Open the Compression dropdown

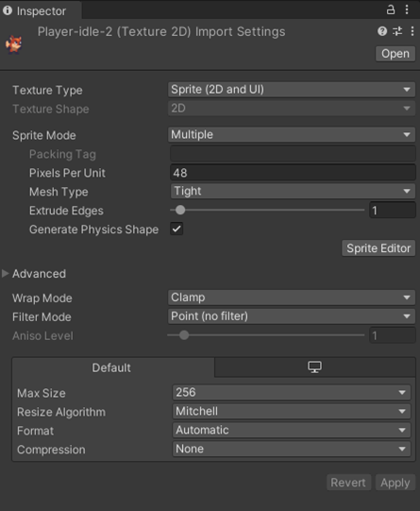pyautogui.click(x=292, y=449)
